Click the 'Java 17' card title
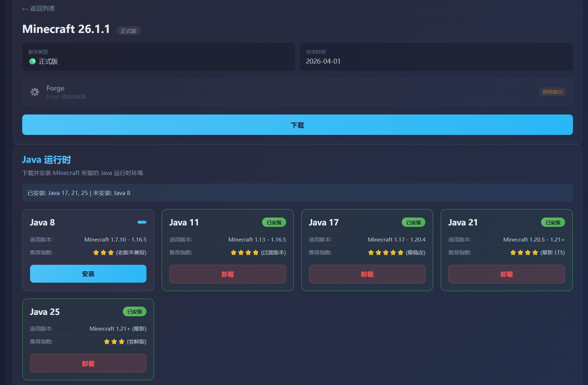 (324, 223)
